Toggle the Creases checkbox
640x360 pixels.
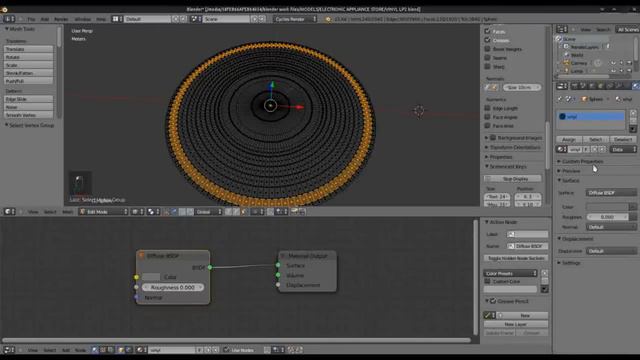(x=487, y=40)
